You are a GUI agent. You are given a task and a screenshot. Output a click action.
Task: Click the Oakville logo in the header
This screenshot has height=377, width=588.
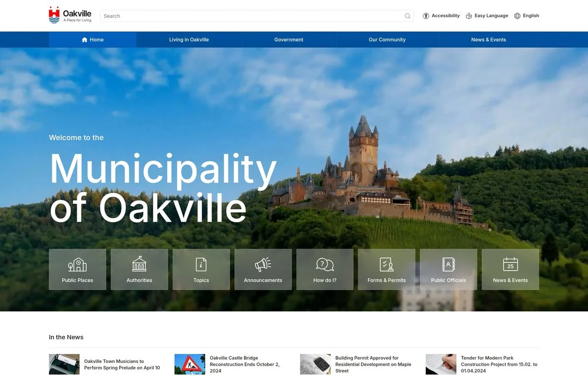[x=70, y=15]
